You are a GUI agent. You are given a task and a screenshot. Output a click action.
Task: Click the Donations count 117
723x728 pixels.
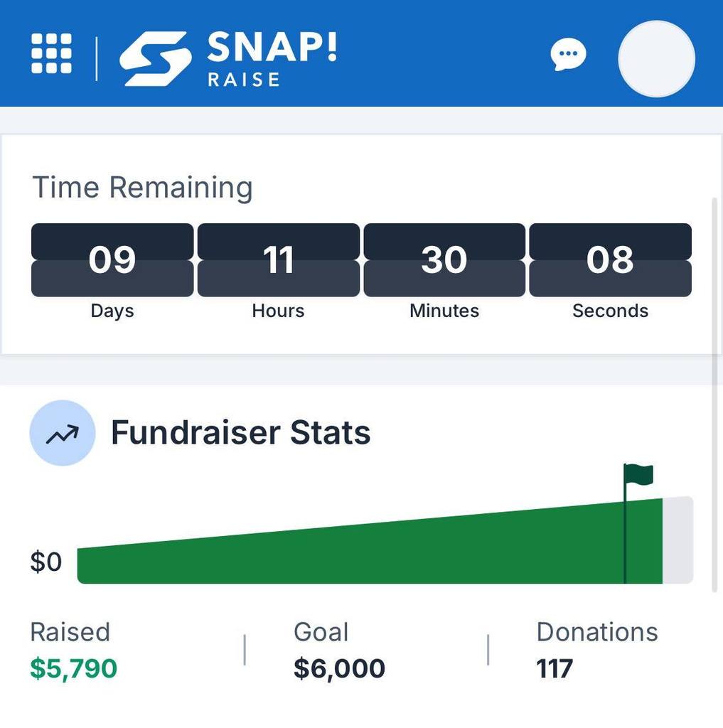[x=555, y=668]
